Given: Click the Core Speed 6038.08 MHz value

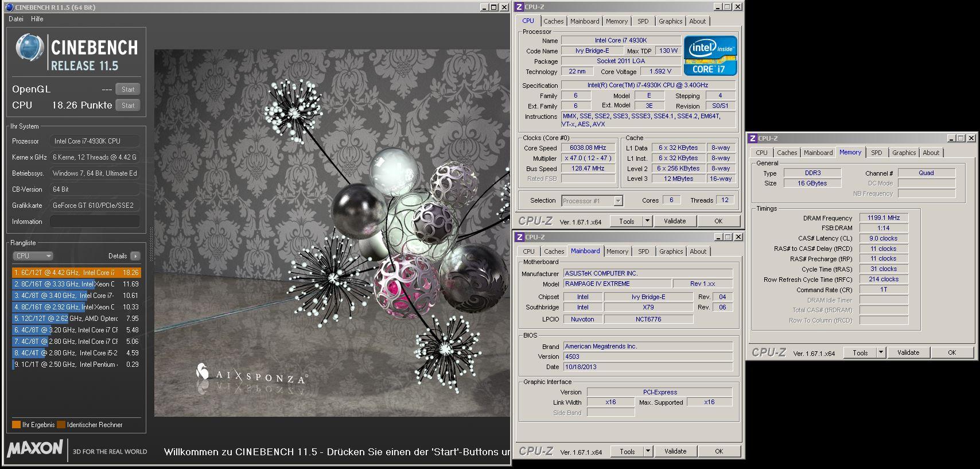Looking at the screenshot, I should click(588, 148).
